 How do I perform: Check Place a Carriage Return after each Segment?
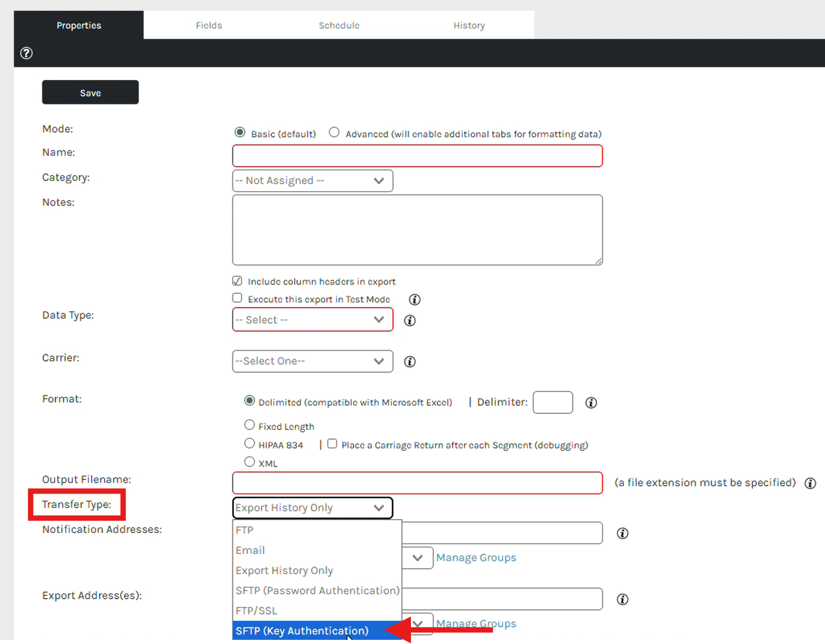[x=332, y=443]
